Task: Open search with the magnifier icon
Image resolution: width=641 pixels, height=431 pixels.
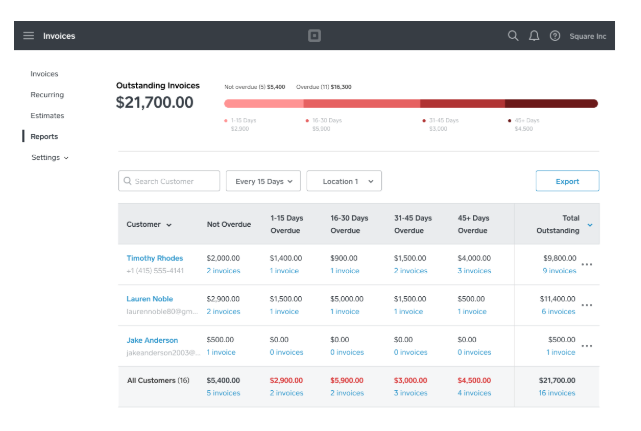Action: 513,36
